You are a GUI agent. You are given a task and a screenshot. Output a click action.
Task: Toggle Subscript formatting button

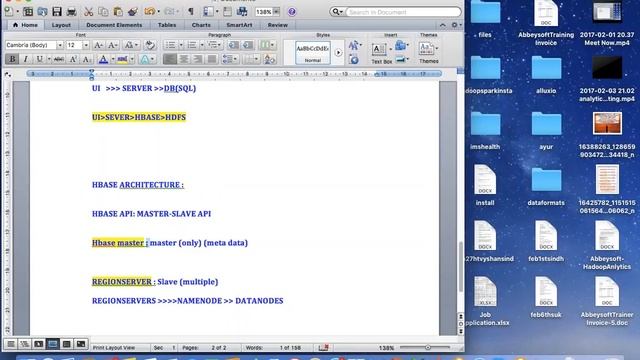(x=87, y=59)
